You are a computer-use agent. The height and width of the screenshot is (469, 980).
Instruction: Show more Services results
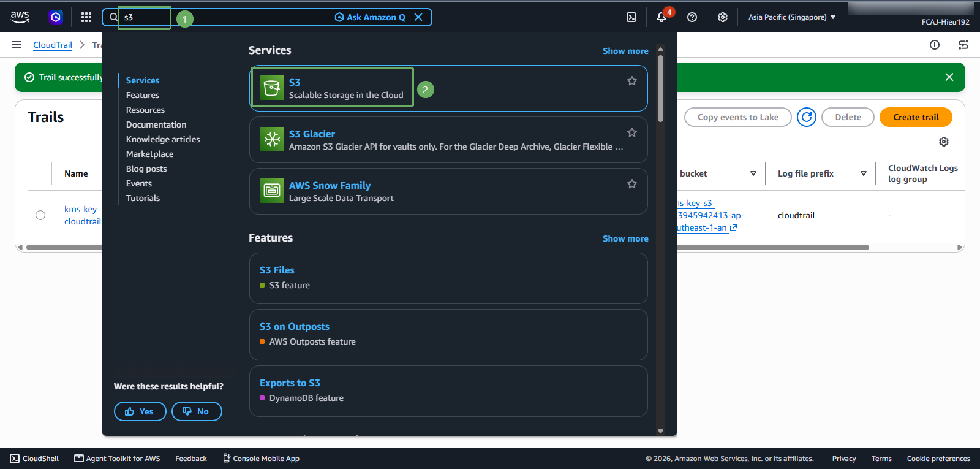click(625, 51)
